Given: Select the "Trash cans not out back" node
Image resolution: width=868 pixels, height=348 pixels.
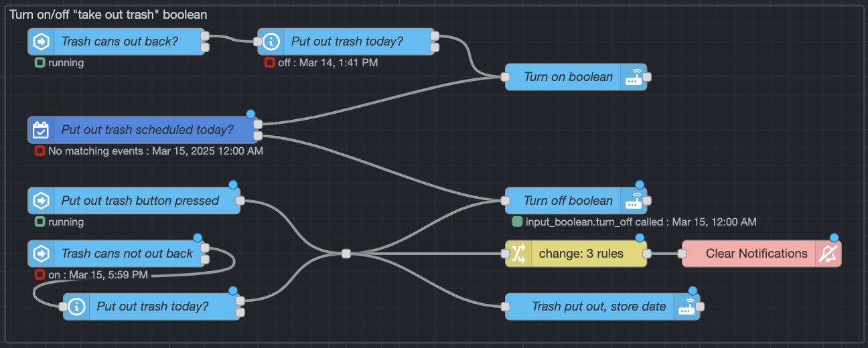Looking at the screenshot, I should (117, 254).
